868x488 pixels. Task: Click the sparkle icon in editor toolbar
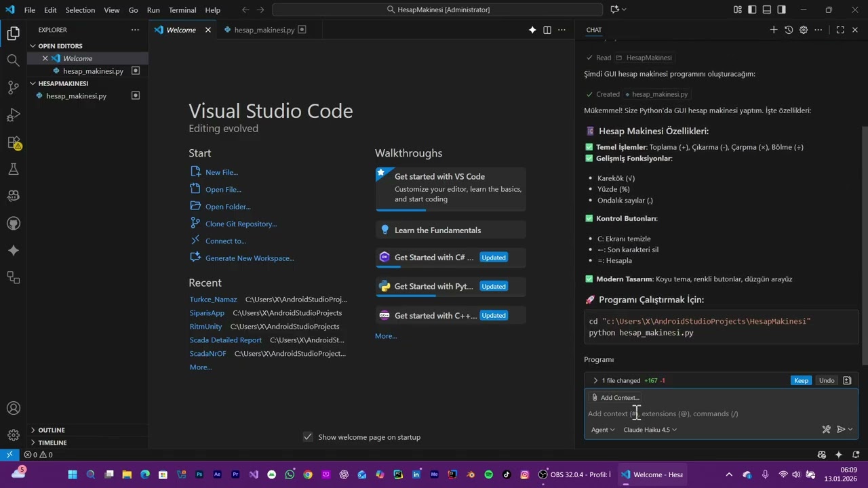tap(532, 30)
